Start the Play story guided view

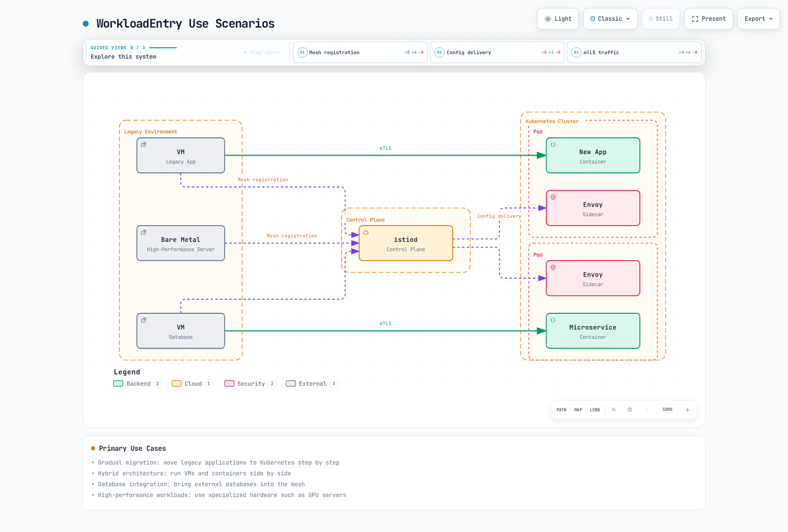tap(262, 52)
